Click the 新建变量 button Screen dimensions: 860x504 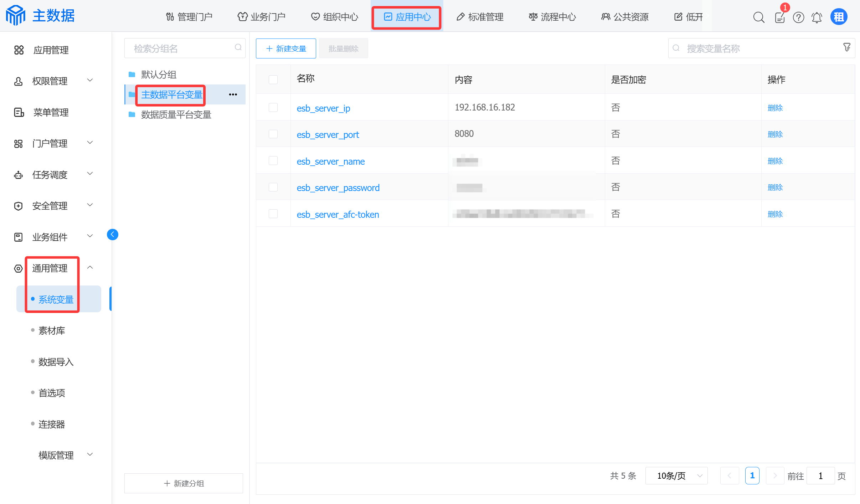pyautogui.click(x=286, y=48)
